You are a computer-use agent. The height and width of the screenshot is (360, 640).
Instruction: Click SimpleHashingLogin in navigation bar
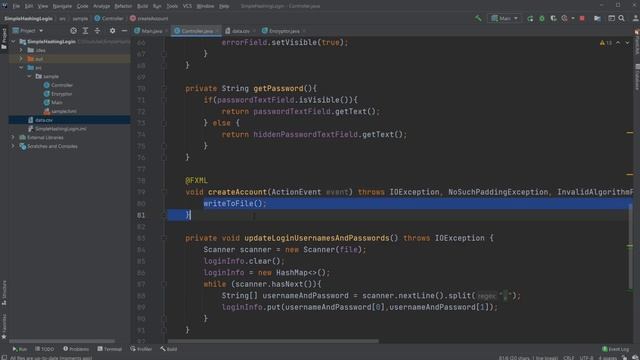28,18
